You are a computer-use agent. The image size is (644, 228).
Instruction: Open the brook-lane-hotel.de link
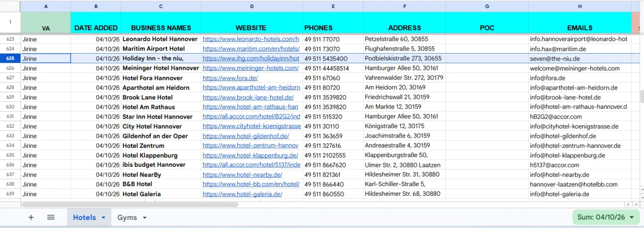[x=248, y=97]
